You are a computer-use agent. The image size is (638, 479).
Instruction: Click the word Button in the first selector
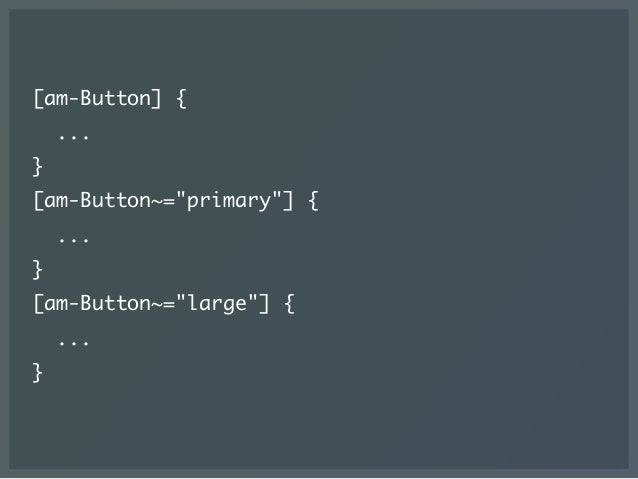click(x=116, y=98)
